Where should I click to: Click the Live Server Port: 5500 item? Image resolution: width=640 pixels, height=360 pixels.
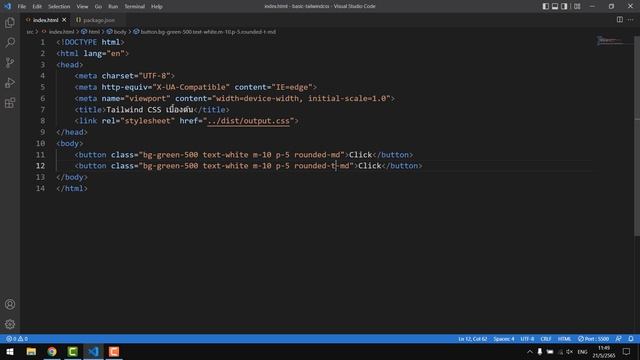593,339
